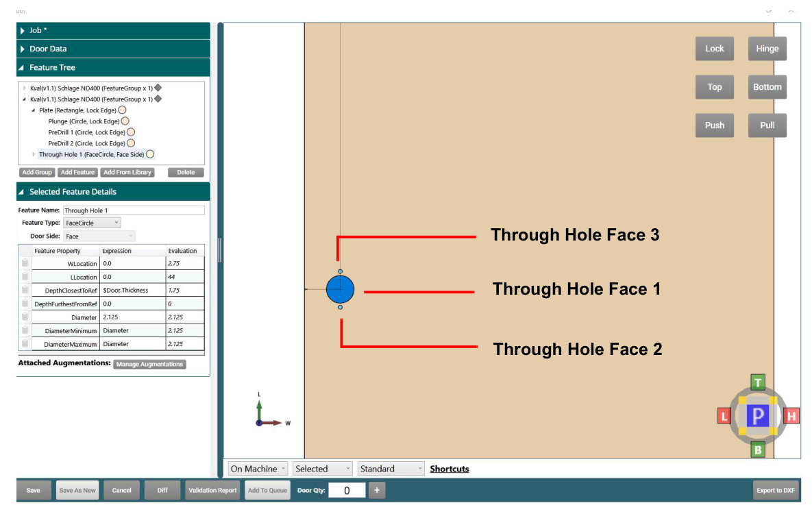Click the circle icon next to Plate
The height and width of the screenshot is (514, 812).
pyautogui.click(x=122, y=110)
